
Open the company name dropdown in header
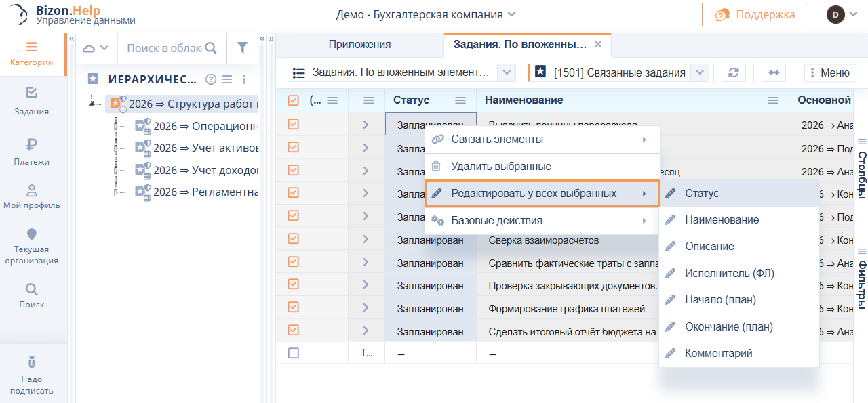click(426, 14)
